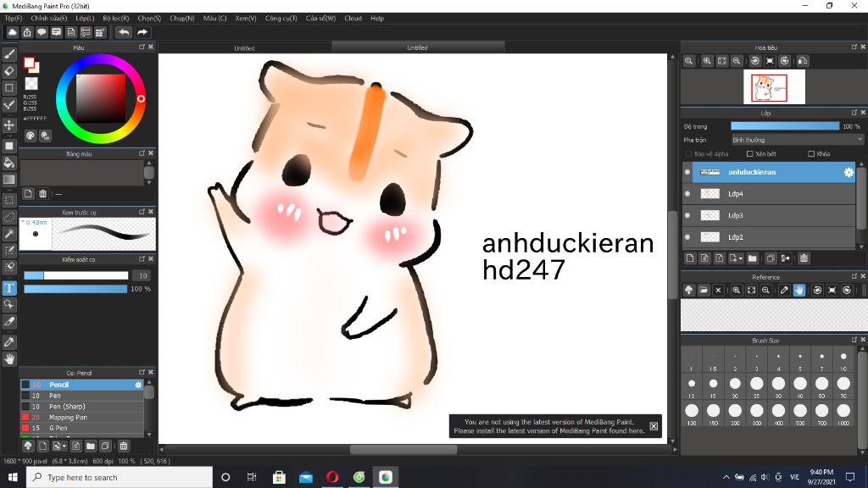
Task: Click the brush size value field 10
Action: coord(142,275)
